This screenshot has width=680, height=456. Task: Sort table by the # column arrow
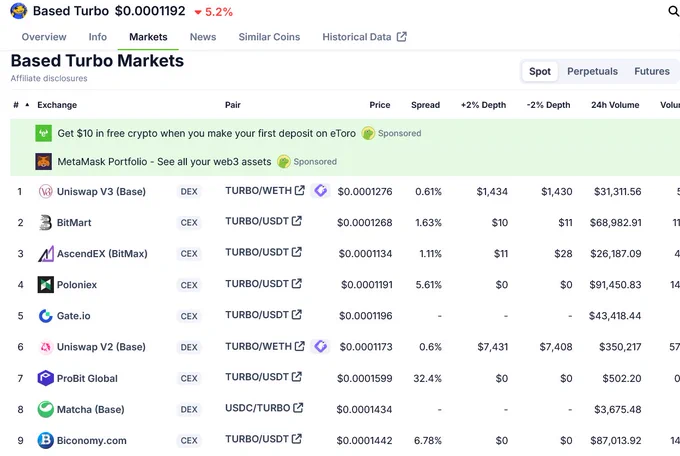(x=27, y=105)
